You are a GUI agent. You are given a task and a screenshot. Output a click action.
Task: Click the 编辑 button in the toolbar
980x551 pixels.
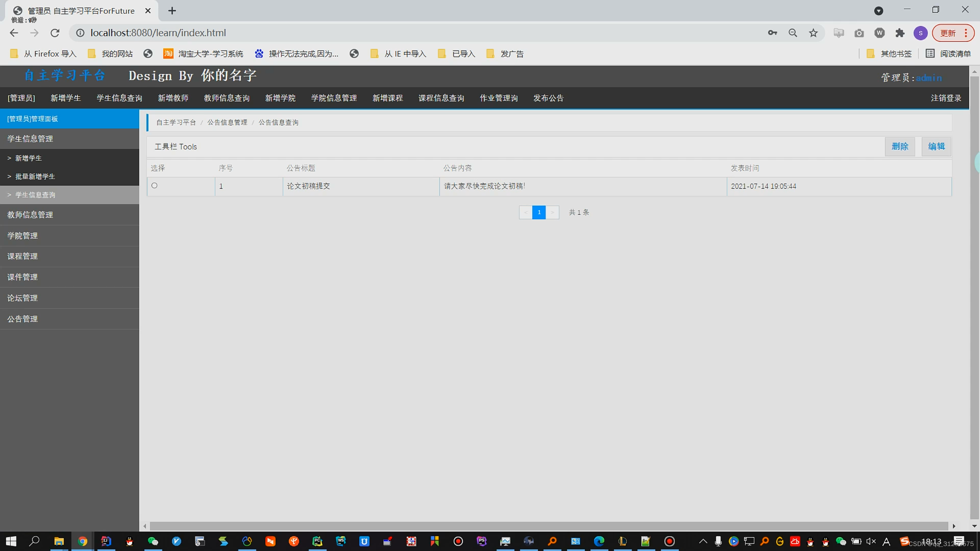(x=936, y=147)
